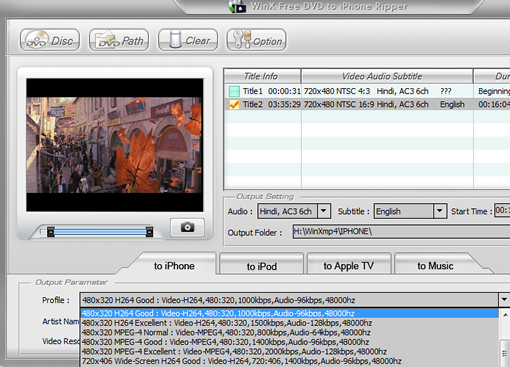Select 480x320 H264 Good profile option

289,313
